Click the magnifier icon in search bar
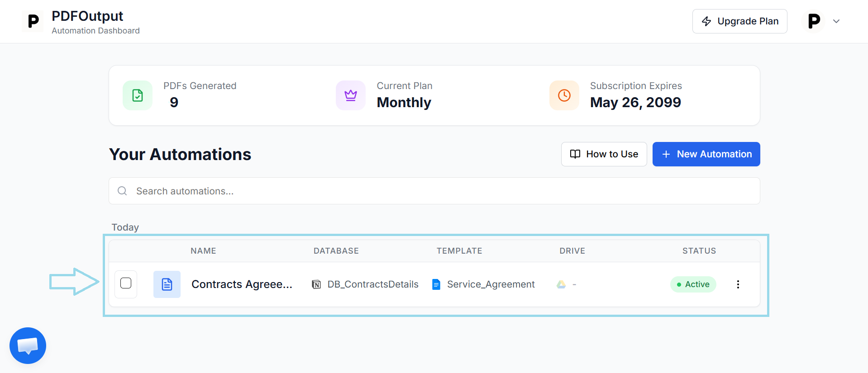Screen dimensions: 868x373 [122, 191]
